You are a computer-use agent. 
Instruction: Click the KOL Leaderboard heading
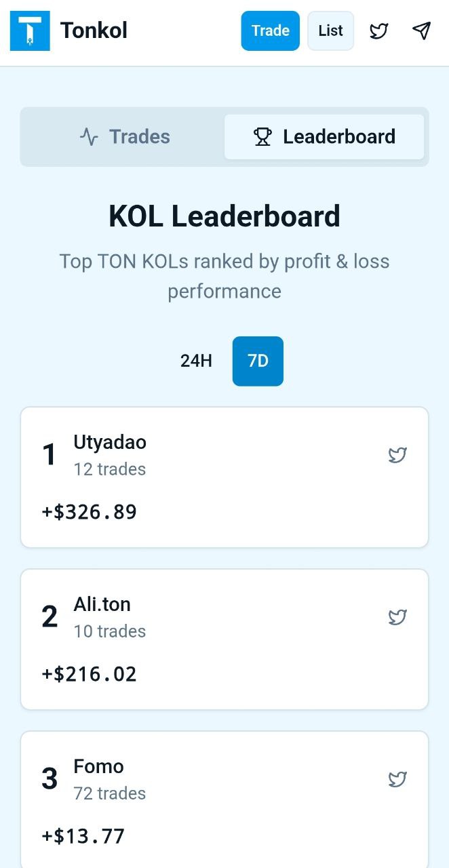(224, 216)
